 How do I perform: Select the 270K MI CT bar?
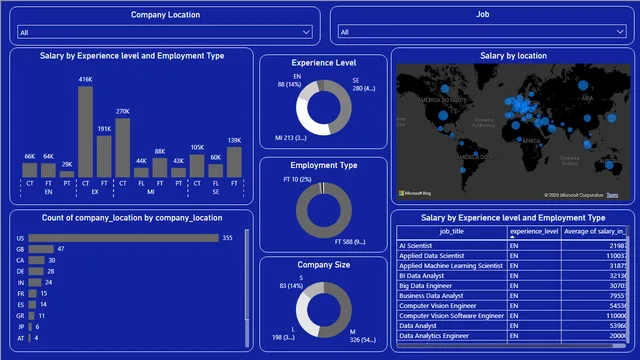123,148
